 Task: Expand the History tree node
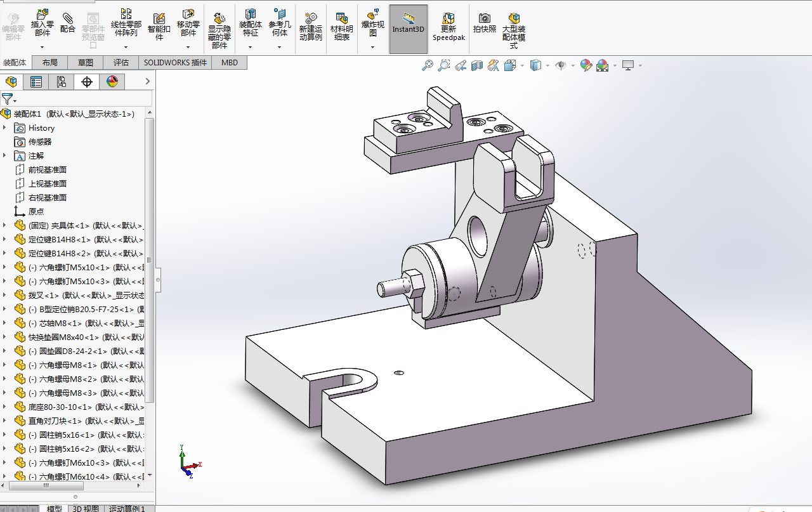click(4, 128)
